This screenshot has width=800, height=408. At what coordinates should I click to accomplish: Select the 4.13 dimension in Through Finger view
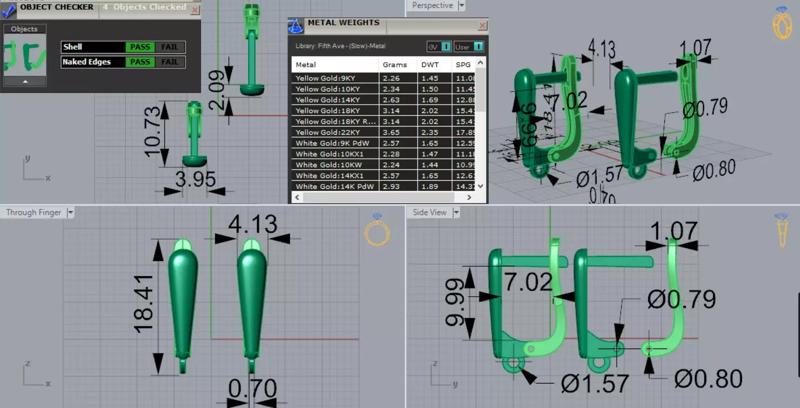click(x=253, y=224)
